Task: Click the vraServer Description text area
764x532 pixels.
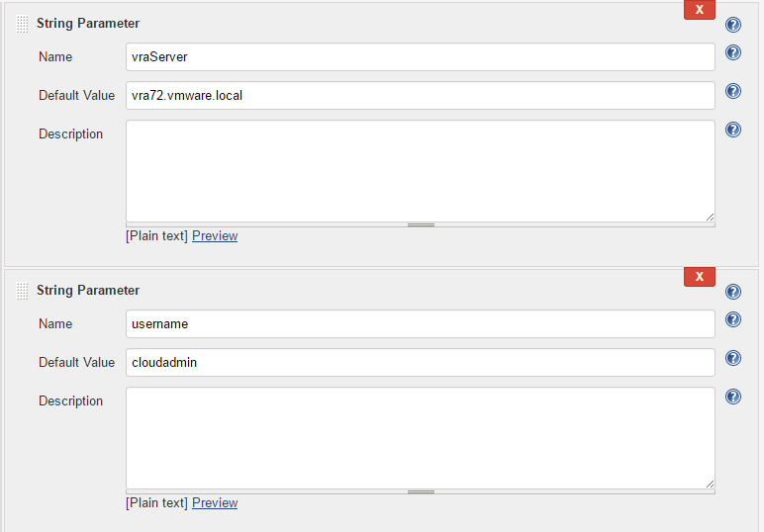Action: (x=420, y=170)
